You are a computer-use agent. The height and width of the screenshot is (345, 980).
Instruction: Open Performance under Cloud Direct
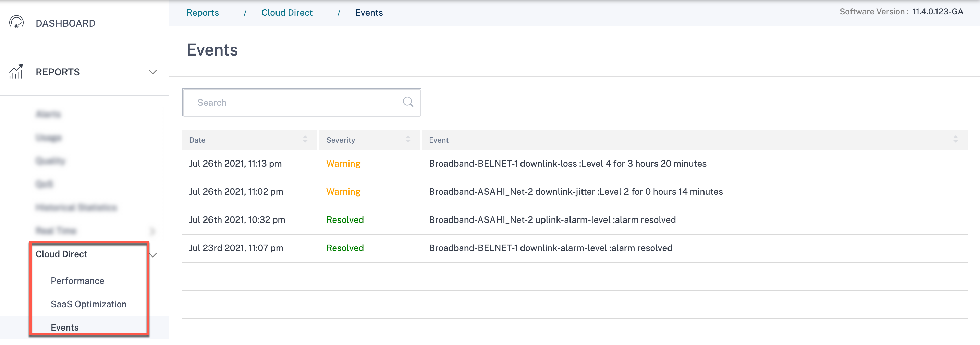77,281
